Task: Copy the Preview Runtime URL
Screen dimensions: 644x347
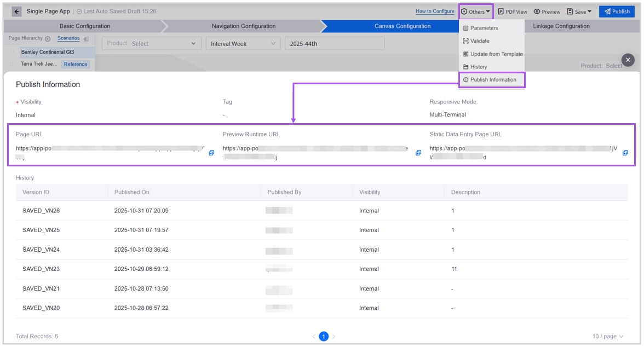Action: 418,153
